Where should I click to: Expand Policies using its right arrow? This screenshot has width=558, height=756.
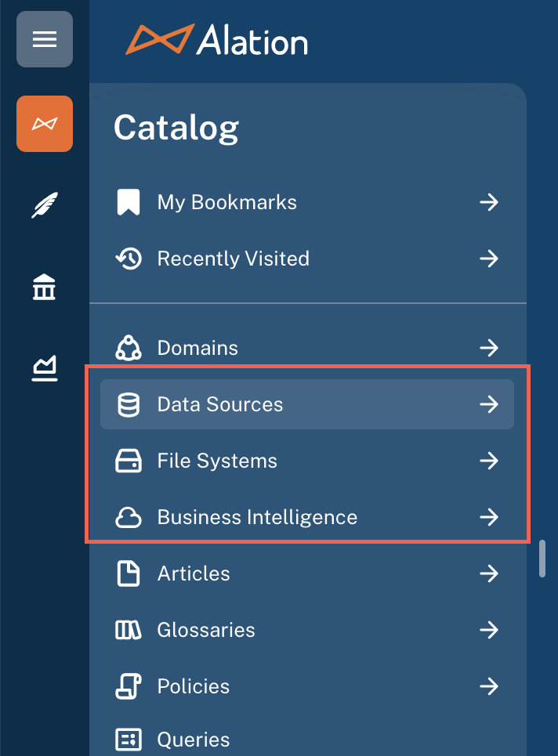(488, 686)
